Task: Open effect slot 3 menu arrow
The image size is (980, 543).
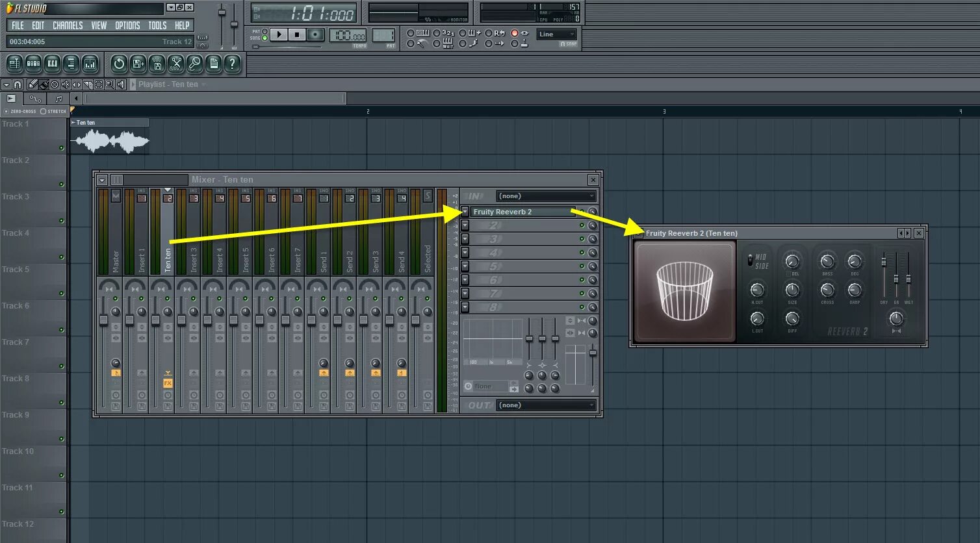Action: click(465, 239)
